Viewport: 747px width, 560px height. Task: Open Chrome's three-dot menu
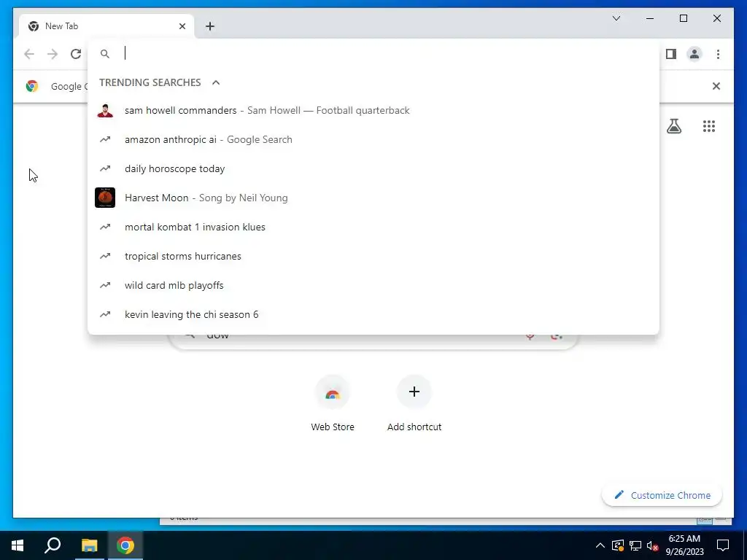point(718,54)
